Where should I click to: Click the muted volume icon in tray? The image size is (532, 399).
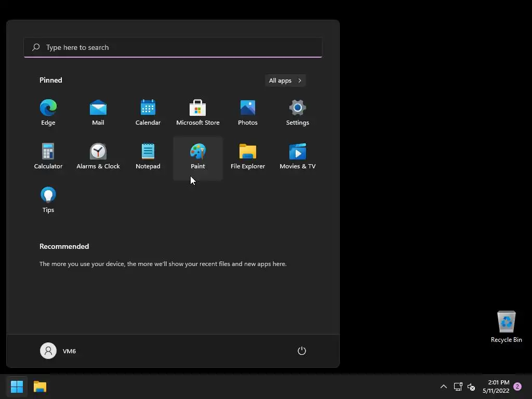(471, 387)
